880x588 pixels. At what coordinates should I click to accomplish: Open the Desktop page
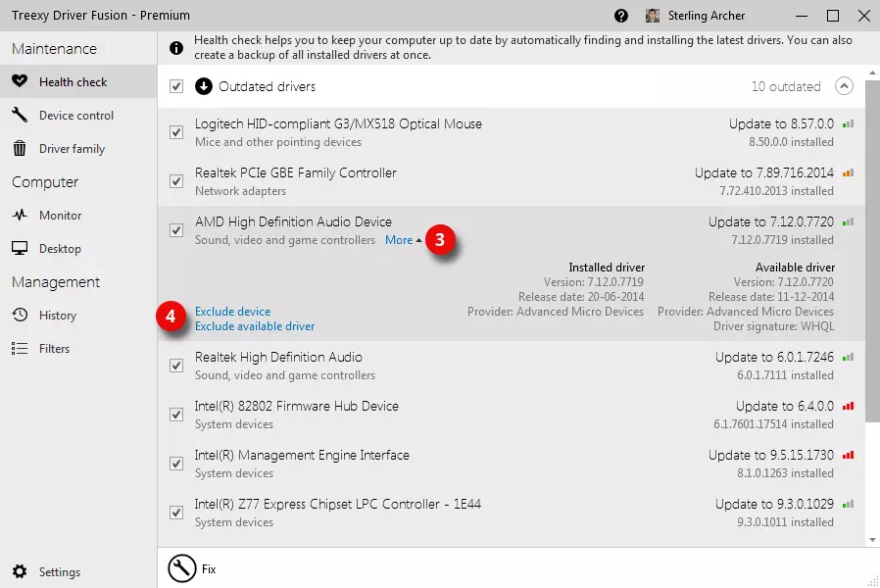click(x=78, y=249)
